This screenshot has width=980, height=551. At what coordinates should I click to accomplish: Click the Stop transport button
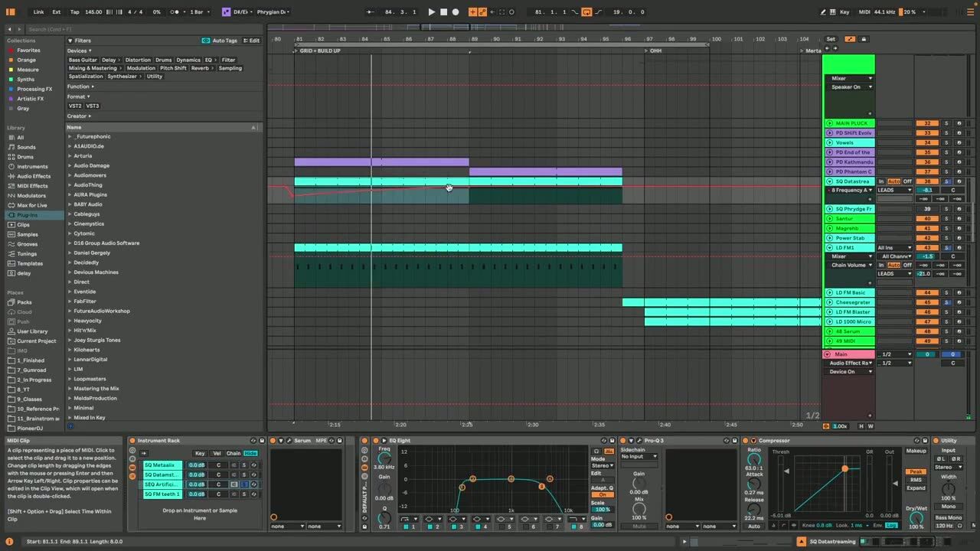[x=443, y=12]
